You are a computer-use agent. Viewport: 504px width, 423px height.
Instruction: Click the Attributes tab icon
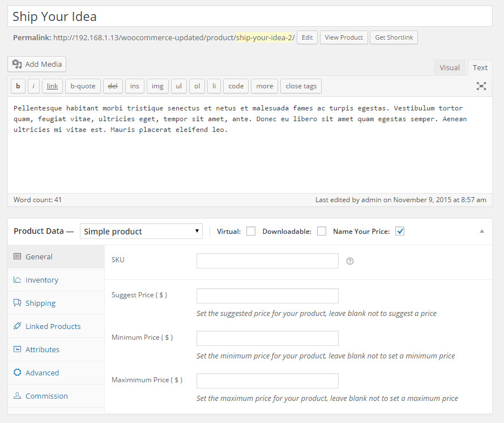coord(17,349)
